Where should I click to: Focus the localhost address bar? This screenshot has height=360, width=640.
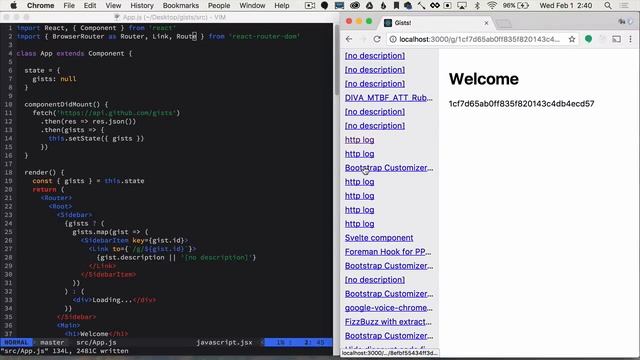pos(480,39)
